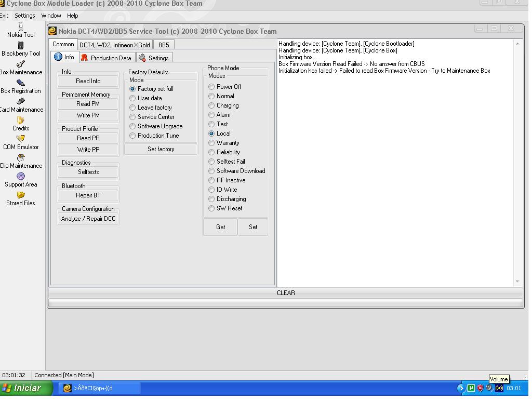
Task: Switch to the Common tab
Action: coord(63,44)
